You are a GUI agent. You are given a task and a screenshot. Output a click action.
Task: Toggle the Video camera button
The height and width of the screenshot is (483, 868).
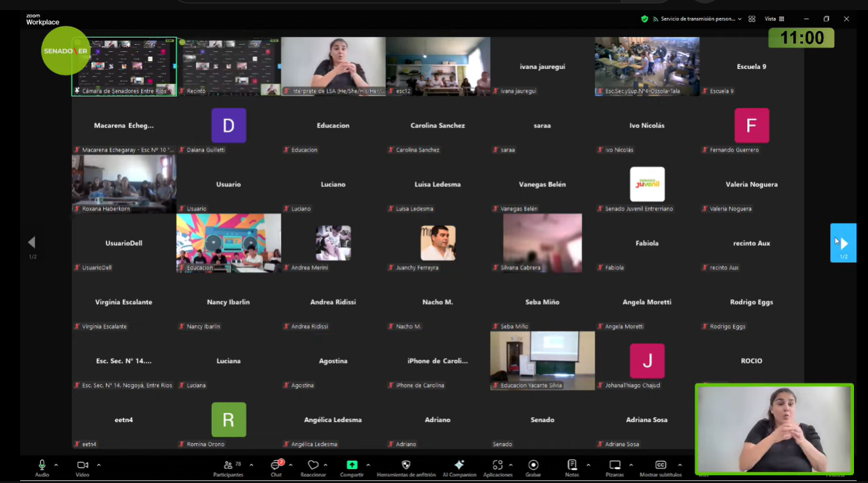click(x=83, y=465)
